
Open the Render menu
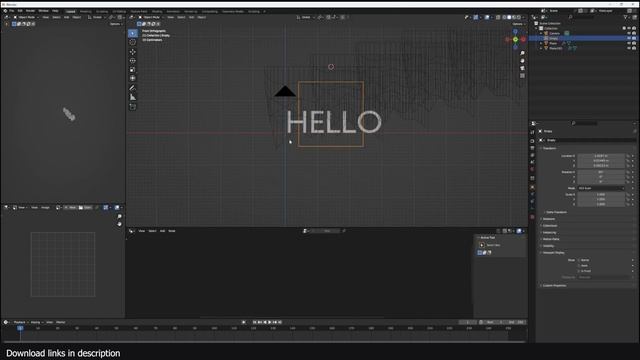point(30,11)
